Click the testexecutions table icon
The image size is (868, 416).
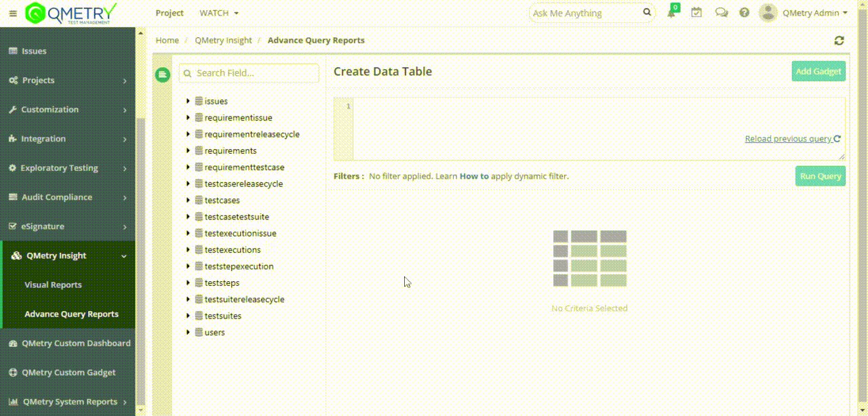[199, 249]
